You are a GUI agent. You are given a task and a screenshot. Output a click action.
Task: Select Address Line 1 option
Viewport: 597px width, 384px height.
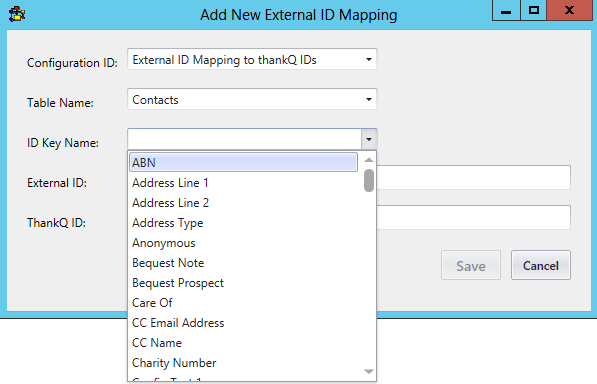click(x=243, y=183)
